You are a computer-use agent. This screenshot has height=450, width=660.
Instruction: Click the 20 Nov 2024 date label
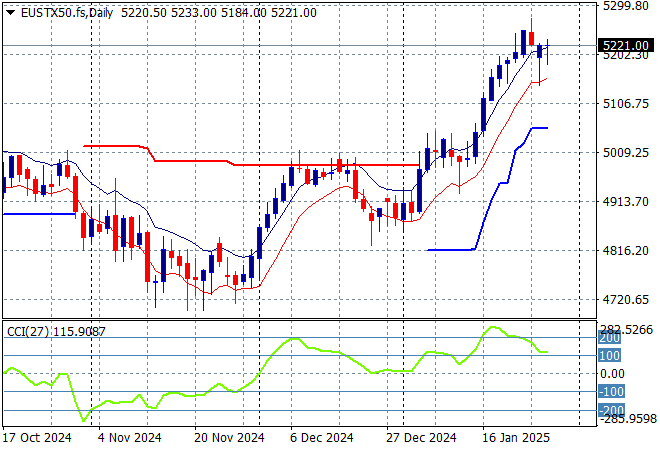[x=229, y=437]
